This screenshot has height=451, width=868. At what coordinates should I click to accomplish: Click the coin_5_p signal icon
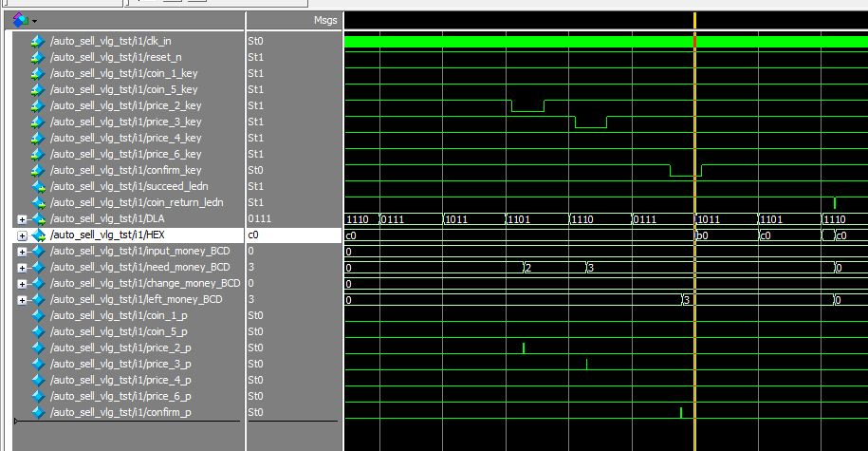point(38,331)
